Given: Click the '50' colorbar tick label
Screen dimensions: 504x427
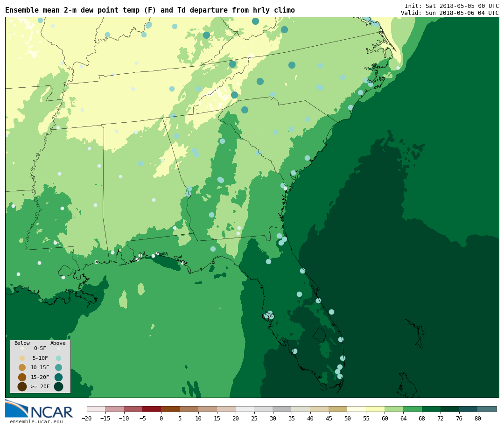Looking at the screenshot, I should coord(348,418).
